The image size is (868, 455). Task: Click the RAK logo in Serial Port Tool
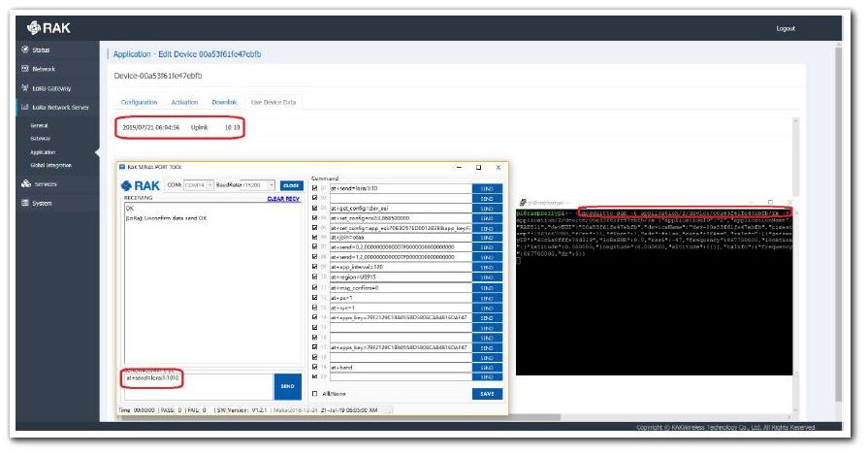pyautogui.click(x=140, y=185)
